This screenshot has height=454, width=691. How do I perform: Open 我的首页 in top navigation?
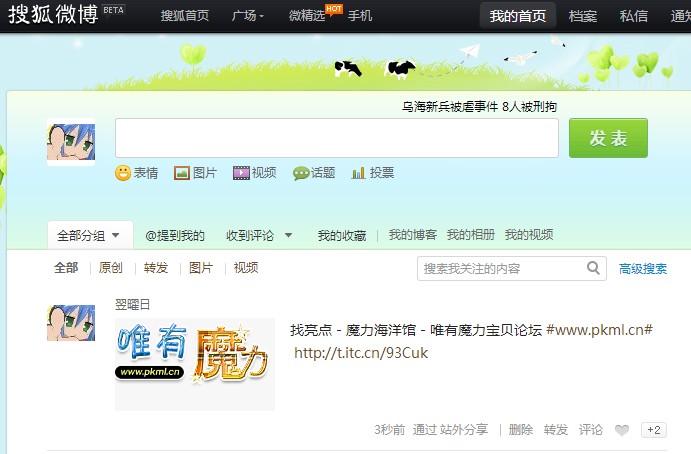pyautogui.click(x=518, y=16)
